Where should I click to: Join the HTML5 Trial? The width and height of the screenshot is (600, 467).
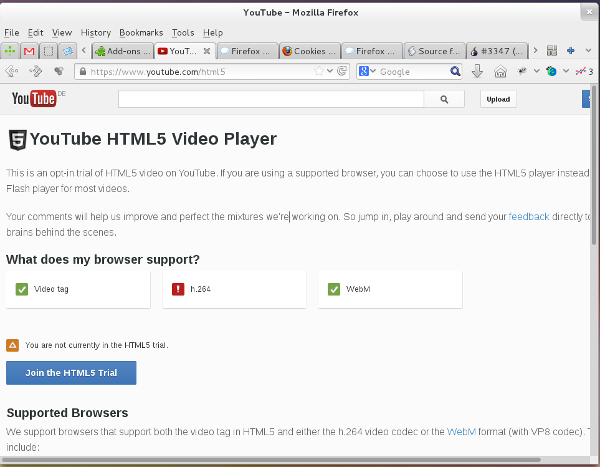pyautogui.click(x=71, y=373)
